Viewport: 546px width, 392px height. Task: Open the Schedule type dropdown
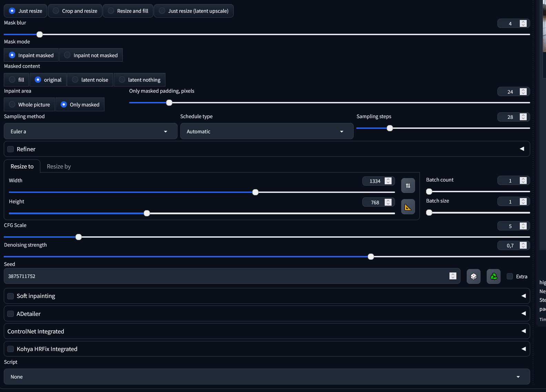(267, 131)
